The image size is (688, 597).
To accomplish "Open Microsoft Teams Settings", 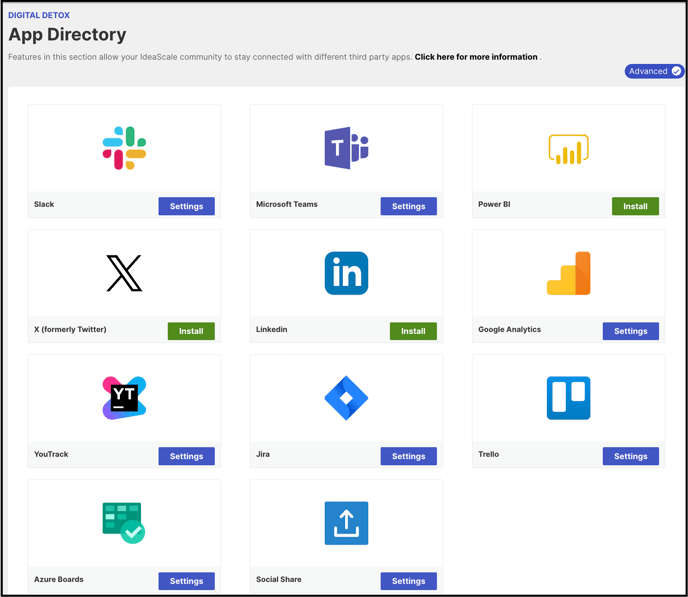I will click(408, 206).
